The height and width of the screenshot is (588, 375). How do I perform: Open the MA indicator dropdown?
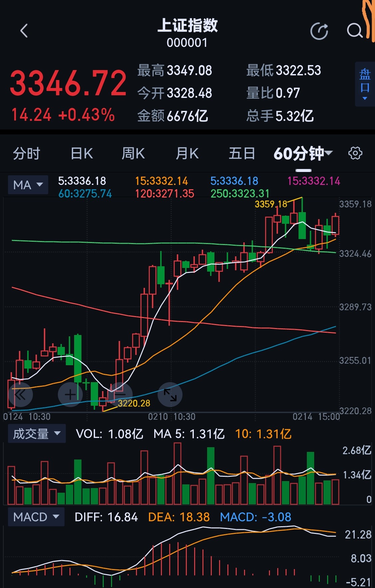point(28,185)
